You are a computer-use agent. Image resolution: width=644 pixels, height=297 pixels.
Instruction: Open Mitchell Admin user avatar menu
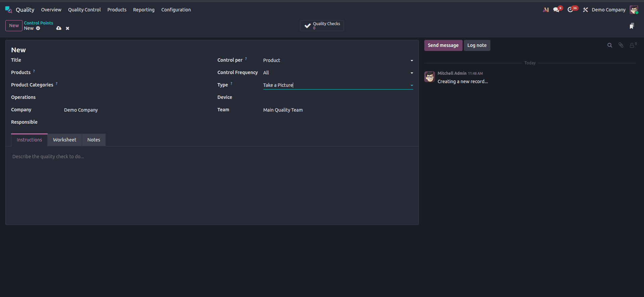pyautogui.click(x=634, y=10)
